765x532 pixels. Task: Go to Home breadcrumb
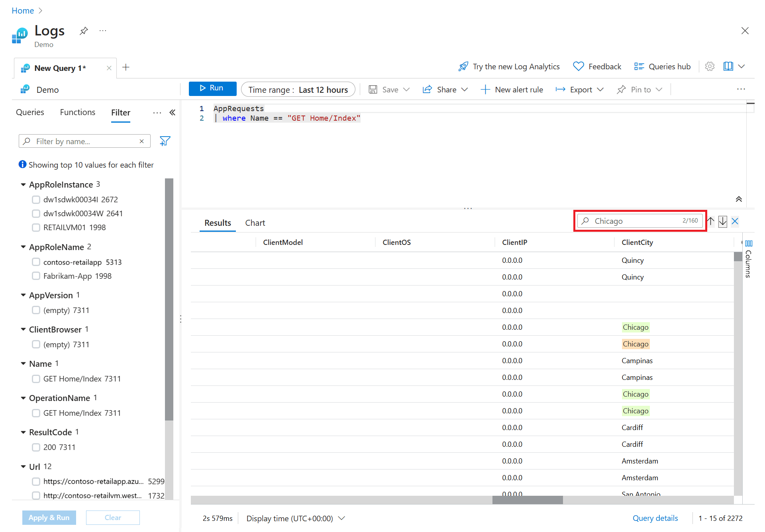pyautogui.click(x=23, y=11)
